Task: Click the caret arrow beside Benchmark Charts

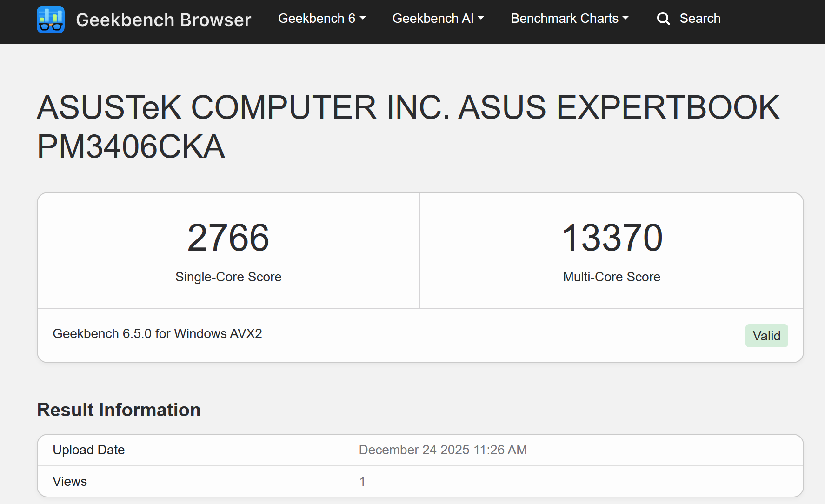Action: (x=625, y=18)
